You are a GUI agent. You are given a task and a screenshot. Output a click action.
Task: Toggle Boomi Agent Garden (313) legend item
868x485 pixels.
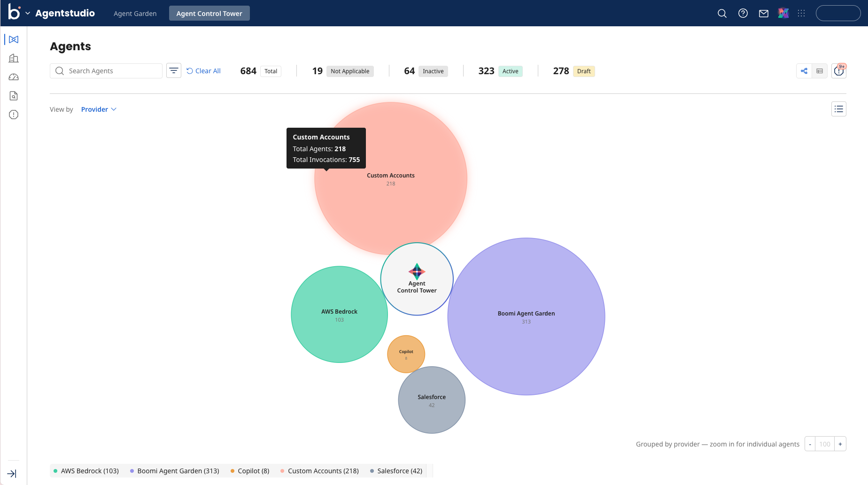coord(175,471)
